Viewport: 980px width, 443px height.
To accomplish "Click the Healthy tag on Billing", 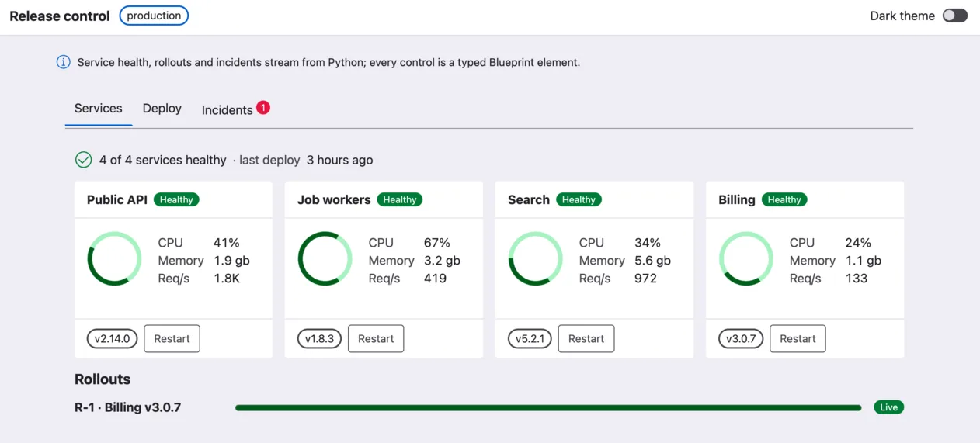I will click(x=784, y=199).
